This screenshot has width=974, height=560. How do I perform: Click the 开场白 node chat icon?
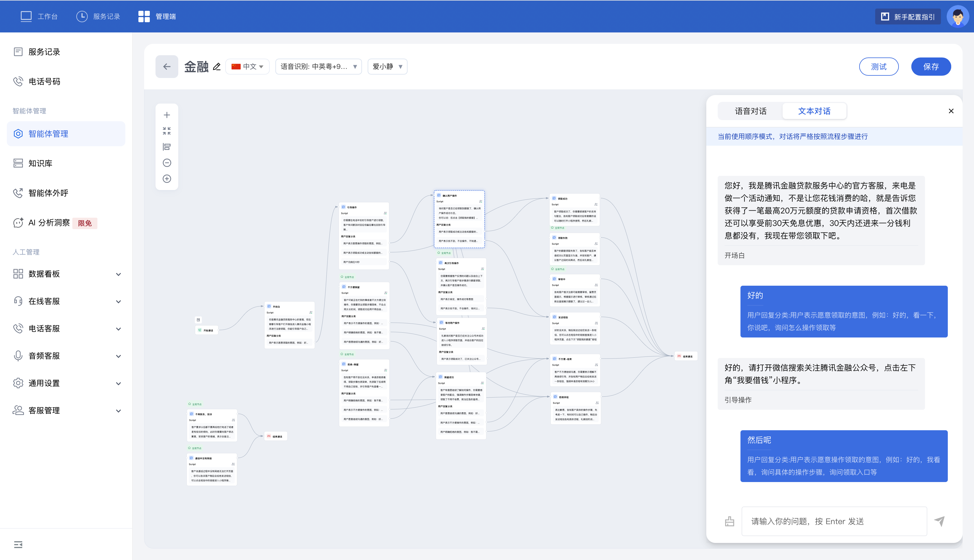pos(269,306)
